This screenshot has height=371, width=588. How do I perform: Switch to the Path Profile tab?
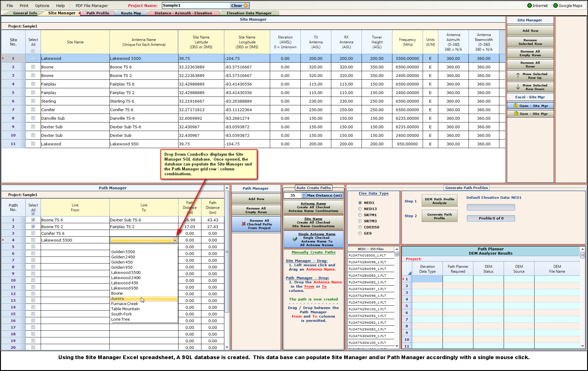[x=98, y=13]
